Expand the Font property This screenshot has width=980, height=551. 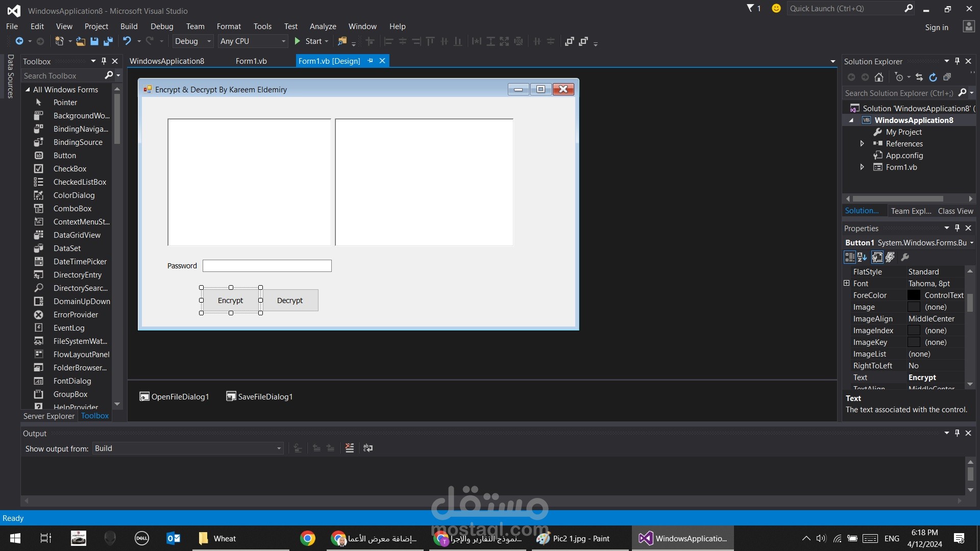point(846,283)
